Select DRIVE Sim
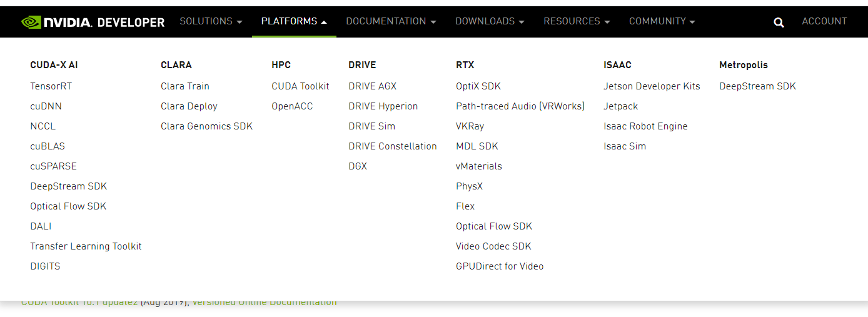The height and width of the screenshot is (317, 868). (x=371, y=126)
